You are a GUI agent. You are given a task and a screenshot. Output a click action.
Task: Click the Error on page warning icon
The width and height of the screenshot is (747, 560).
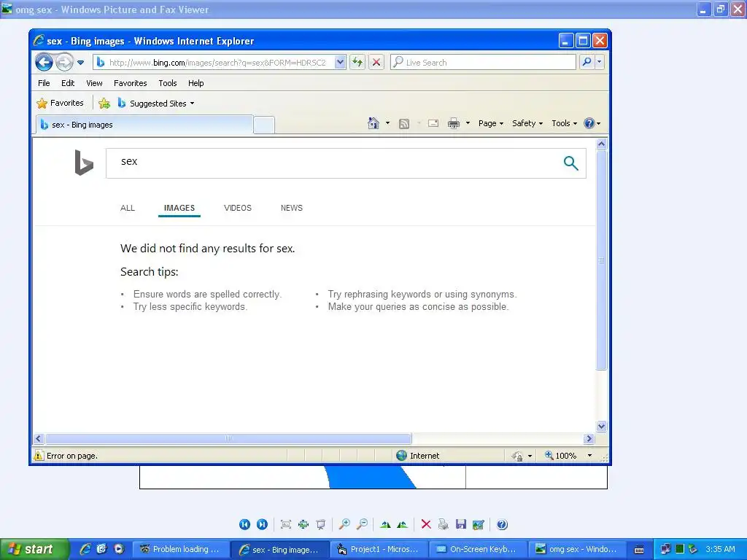[39, 456]
